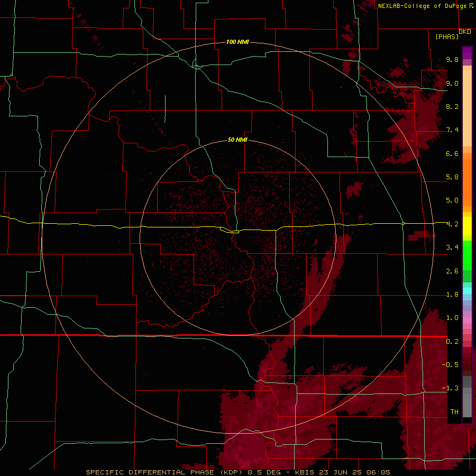Image resolution: width=476 pixels, height=476 pixels.
Task: Click the 1.0 value on the color scale
Action: pyautogui.click(x=452, y=318)
